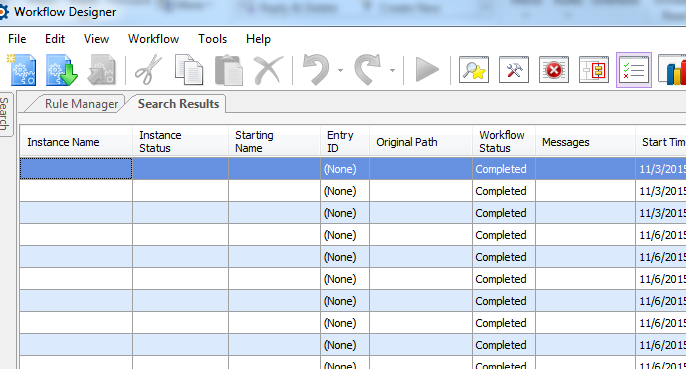Viewport: 686px width, 369px height.
Task: Click the Paste clipboard icon
Action: 229,70
